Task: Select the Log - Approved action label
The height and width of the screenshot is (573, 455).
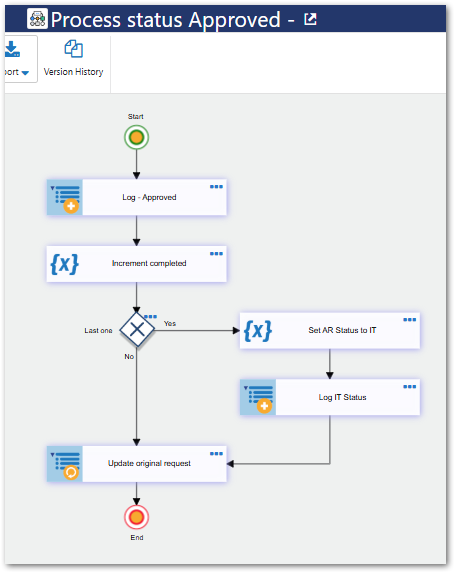Action: click(x=149, y=197)
